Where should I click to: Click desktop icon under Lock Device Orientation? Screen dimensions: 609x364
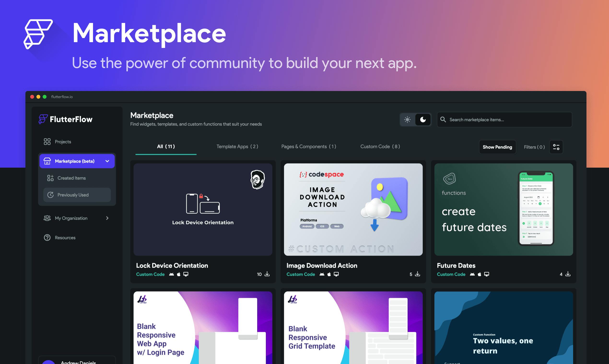click(x=186, y=274)
